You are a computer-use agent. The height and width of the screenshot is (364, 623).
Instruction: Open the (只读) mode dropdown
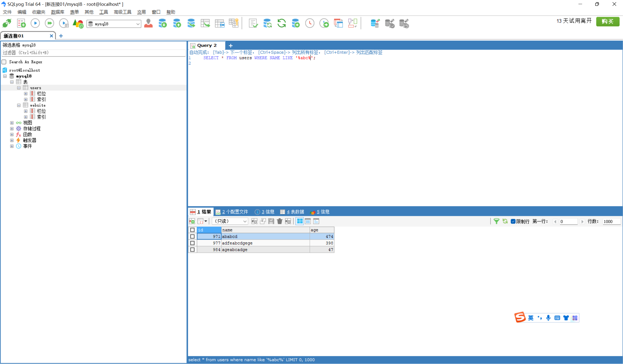[230, 221]
